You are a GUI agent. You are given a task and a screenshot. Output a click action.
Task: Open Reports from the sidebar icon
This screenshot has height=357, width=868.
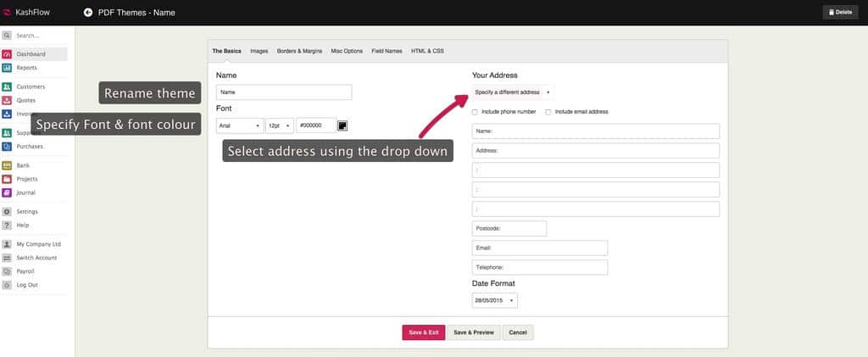(x=7, y=68)
